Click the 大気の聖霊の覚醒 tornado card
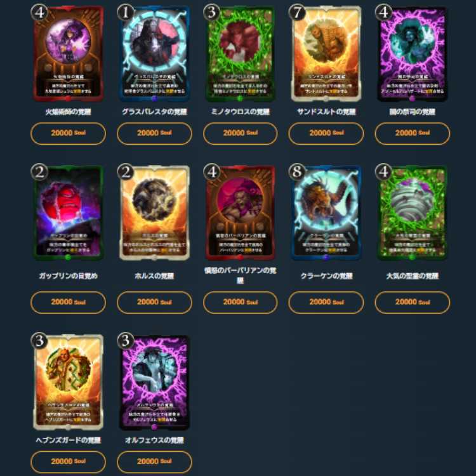Screen dimensions: 476x476 413,213
